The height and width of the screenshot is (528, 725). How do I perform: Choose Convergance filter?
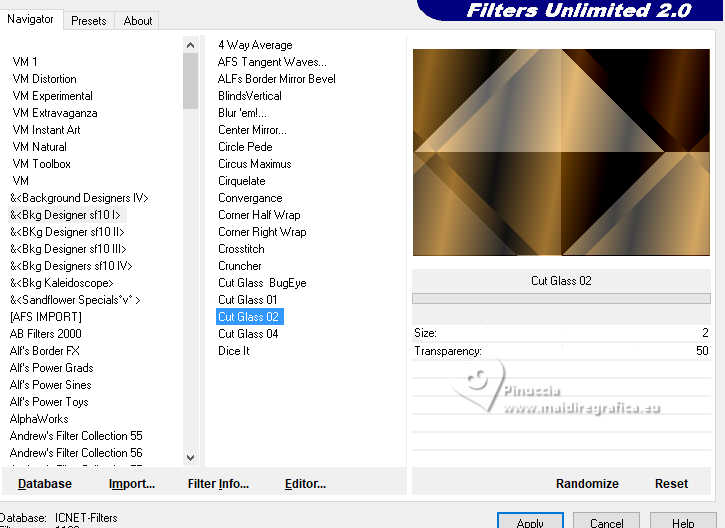click(250, 198)
